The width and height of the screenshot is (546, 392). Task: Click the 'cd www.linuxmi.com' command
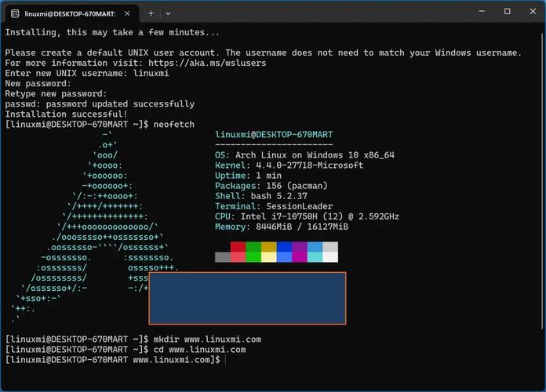(x=199, y=350)
